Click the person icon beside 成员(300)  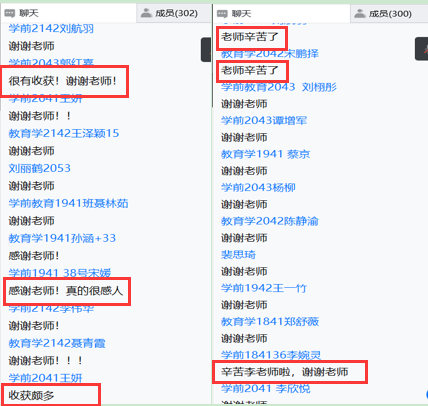360,13
